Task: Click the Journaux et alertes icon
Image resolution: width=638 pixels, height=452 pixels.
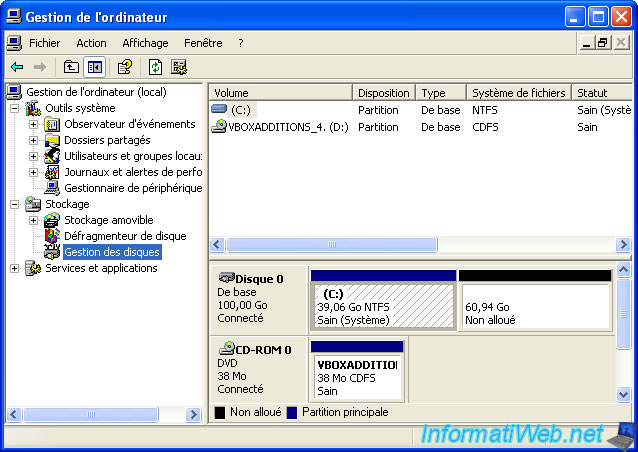Action: tap(52, 172)
